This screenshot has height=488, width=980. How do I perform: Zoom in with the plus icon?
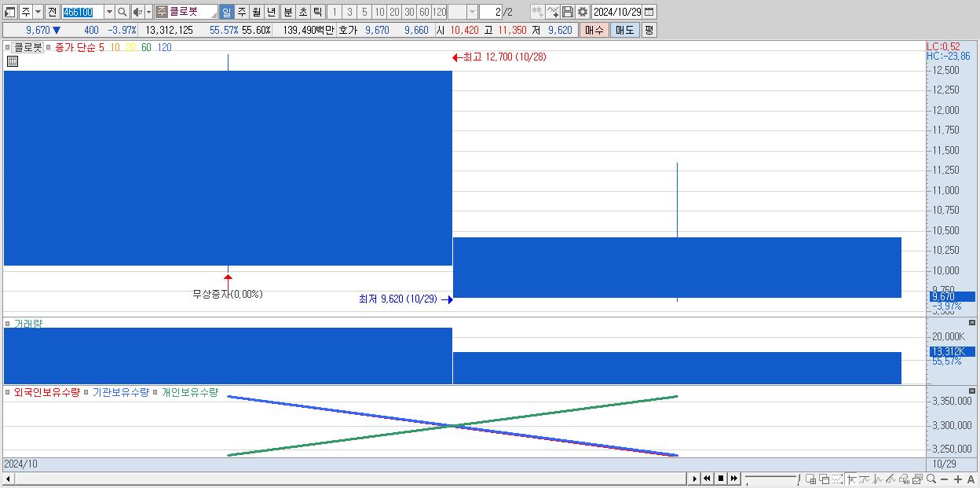(958, 479)
